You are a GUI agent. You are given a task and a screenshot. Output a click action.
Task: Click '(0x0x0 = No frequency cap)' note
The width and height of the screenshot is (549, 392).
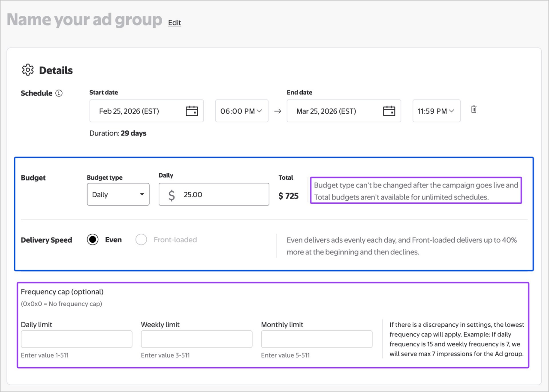(x=61, y=304)
